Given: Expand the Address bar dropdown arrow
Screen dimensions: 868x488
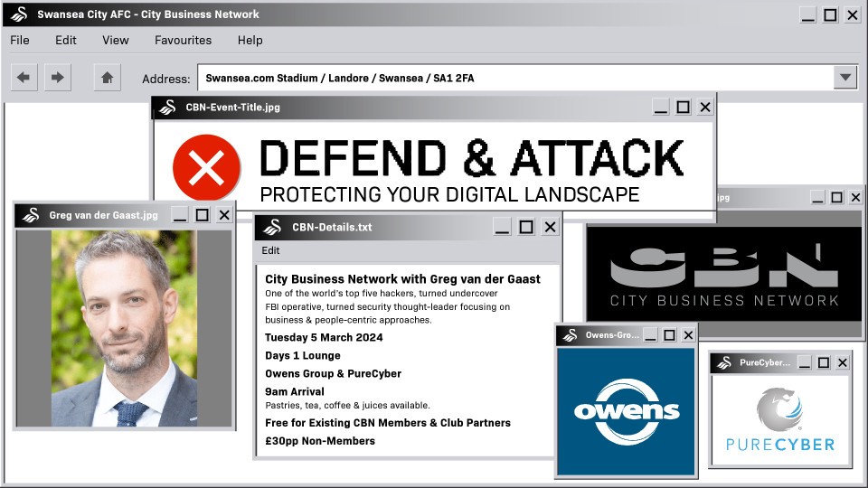Looking at the screenshot, I should click(844, 78).
